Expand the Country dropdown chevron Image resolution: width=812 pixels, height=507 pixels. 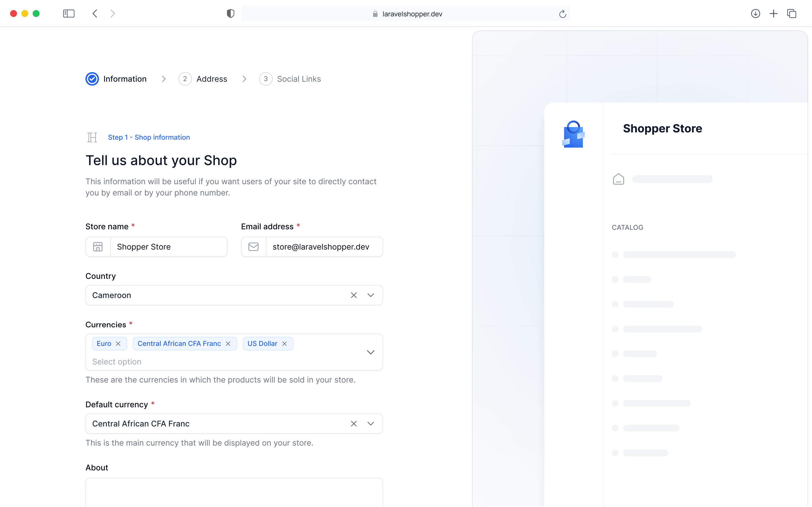pos(370,295)
